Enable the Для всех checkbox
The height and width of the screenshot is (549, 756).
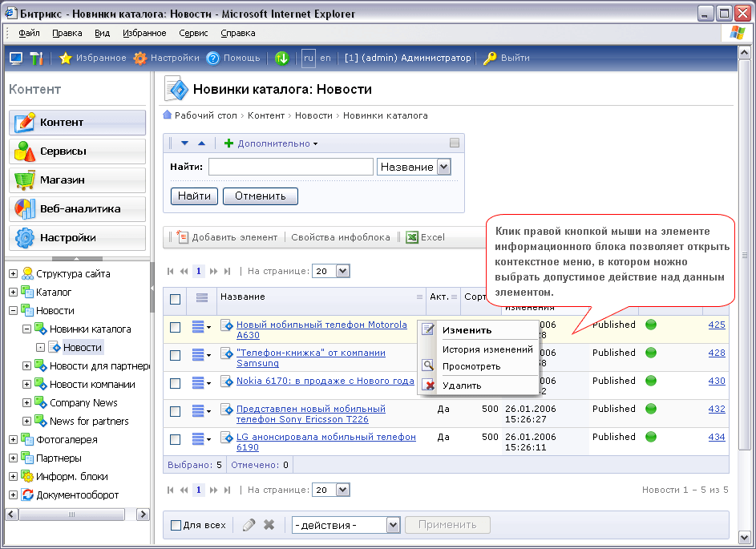176,525
